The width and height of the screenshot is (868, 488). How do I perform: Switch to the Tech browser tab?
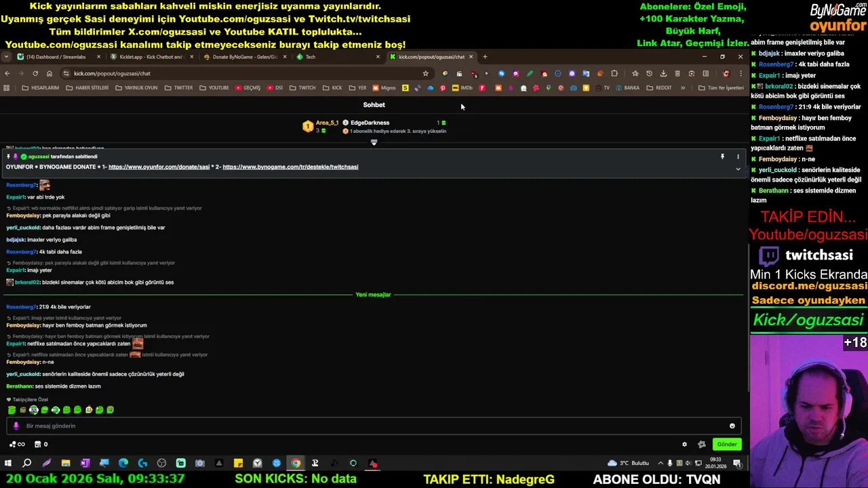pyautogui.click(x=337, y=57)
